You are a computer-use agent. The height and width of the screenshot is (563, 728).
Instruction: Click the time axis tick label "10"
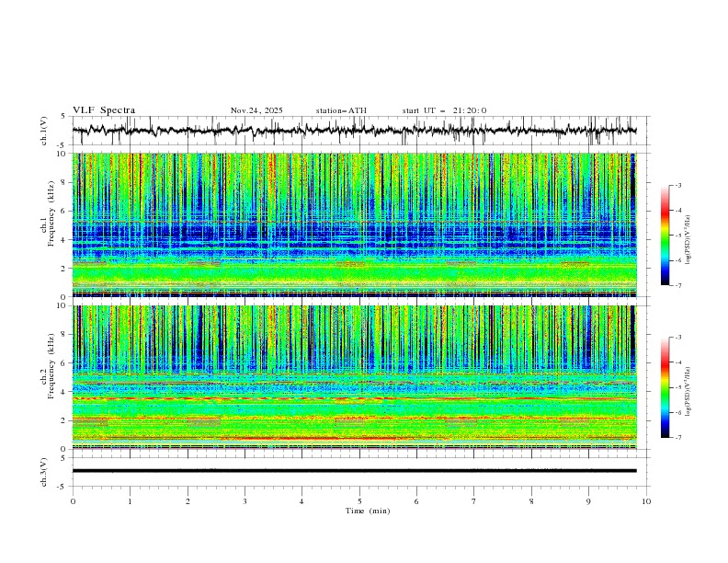click(646, 501)
